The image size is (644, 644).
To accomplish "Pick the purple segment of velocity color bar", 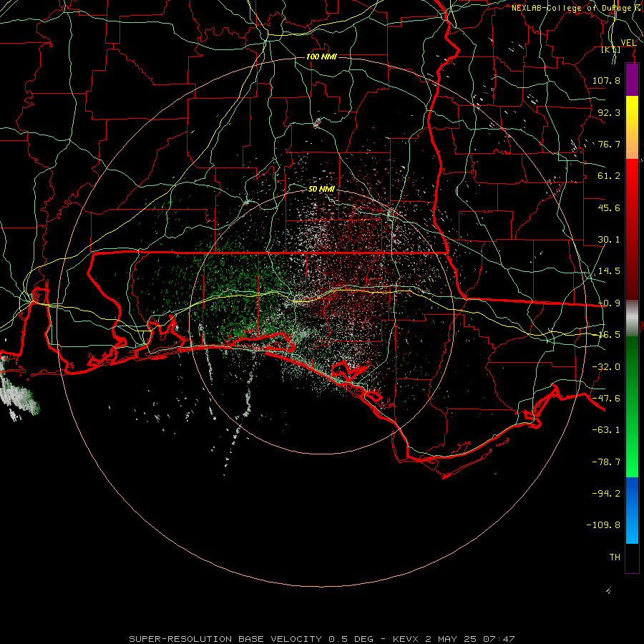I will (x=632, y=79).
